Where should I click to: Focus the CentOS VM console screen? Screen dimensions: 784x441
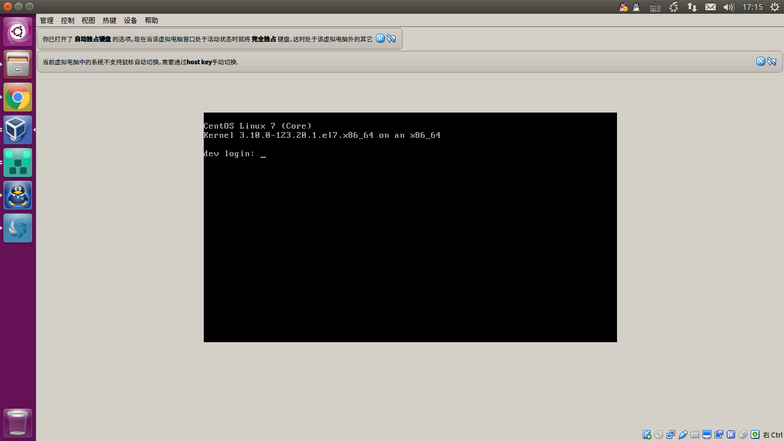410,227
